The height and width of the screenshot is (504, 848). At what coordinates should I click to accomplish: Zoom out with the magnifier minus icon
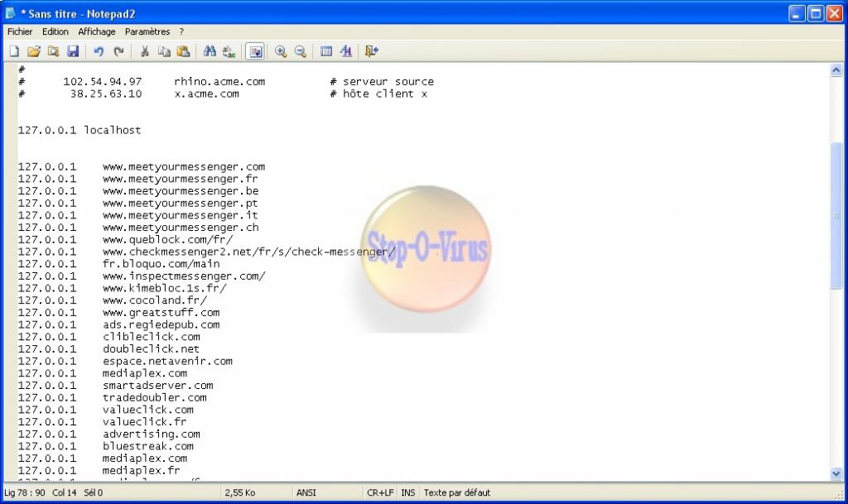coord(301,51)
